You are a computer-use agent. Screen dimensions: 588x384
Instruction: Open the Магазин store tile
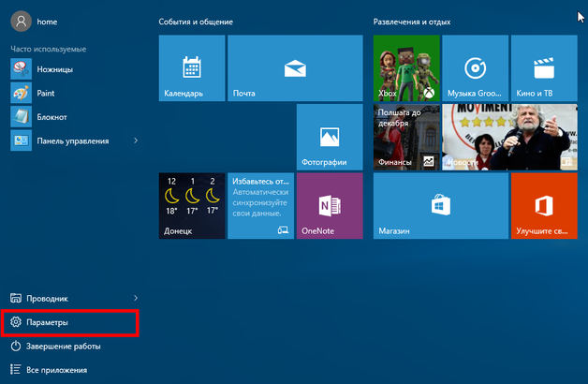point(440,205)
